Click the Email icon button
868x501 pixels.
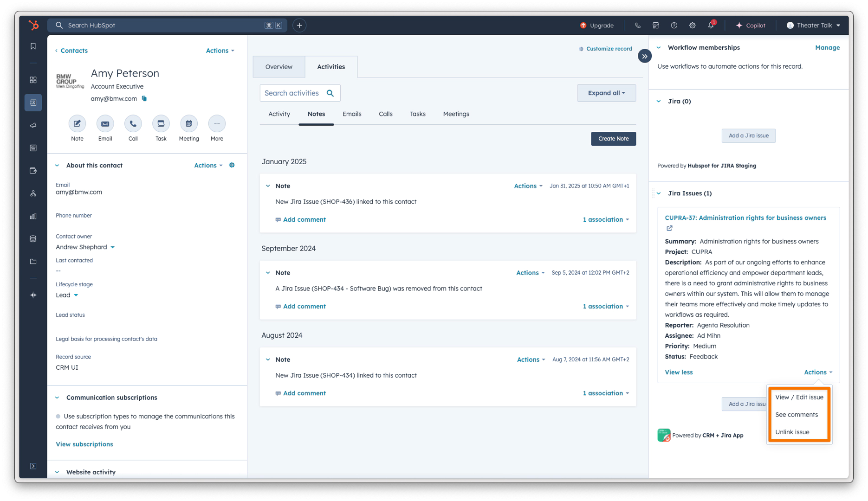coord(105,124)
